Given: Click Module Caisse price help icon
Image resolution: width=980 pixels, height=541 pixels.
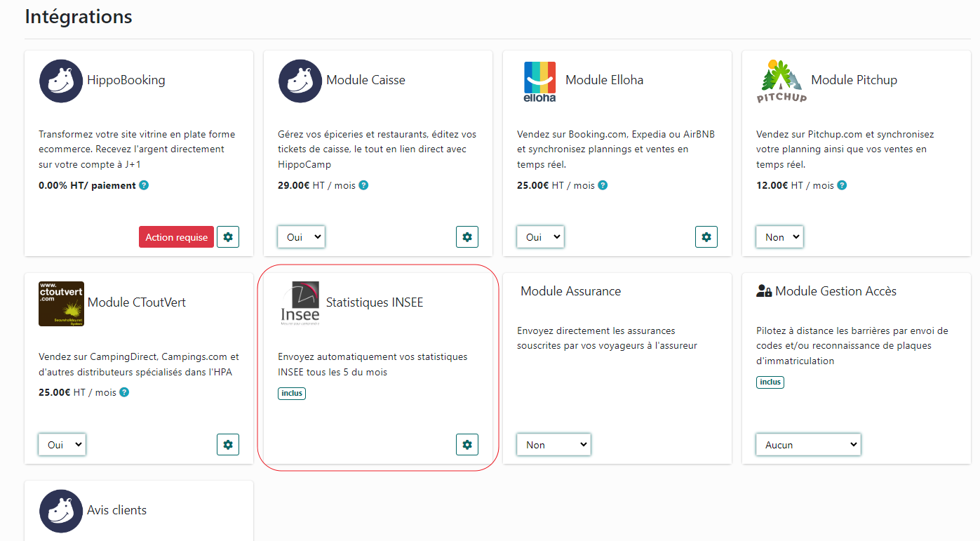Looking at the screenshot, I should [x=363, y=185].
